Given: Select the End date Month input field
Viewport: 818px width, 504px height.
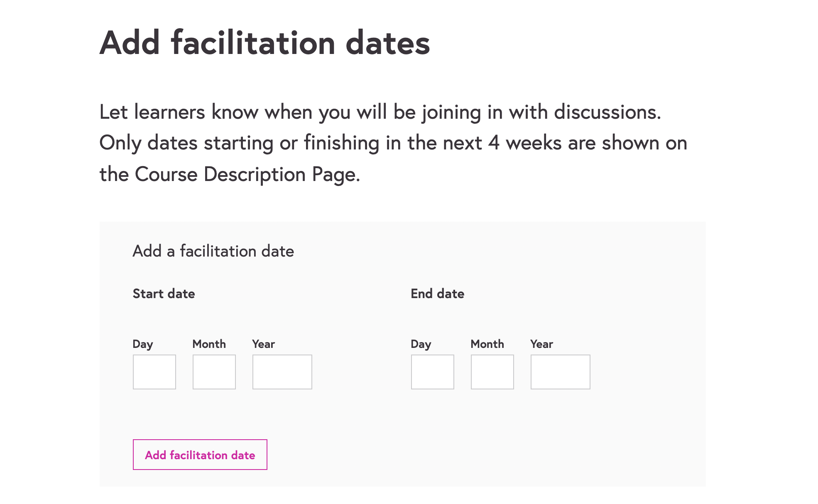Looking at the screenshot, I should pos(492,372).
